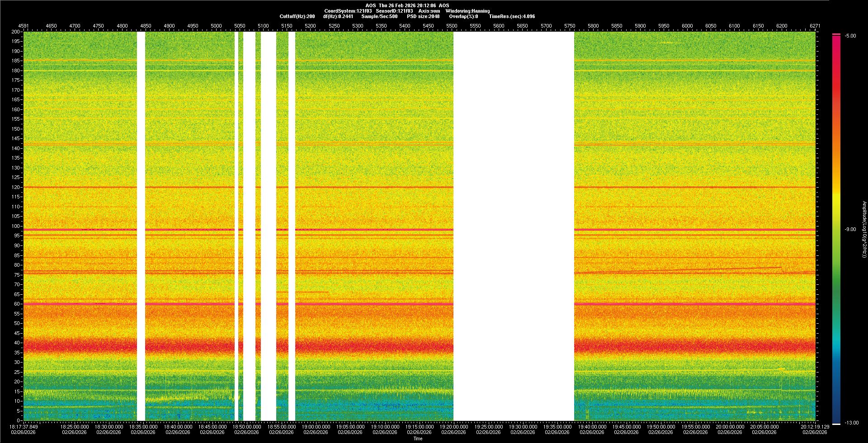Click the large white data gap after 19:20

(x=514, y=226)
